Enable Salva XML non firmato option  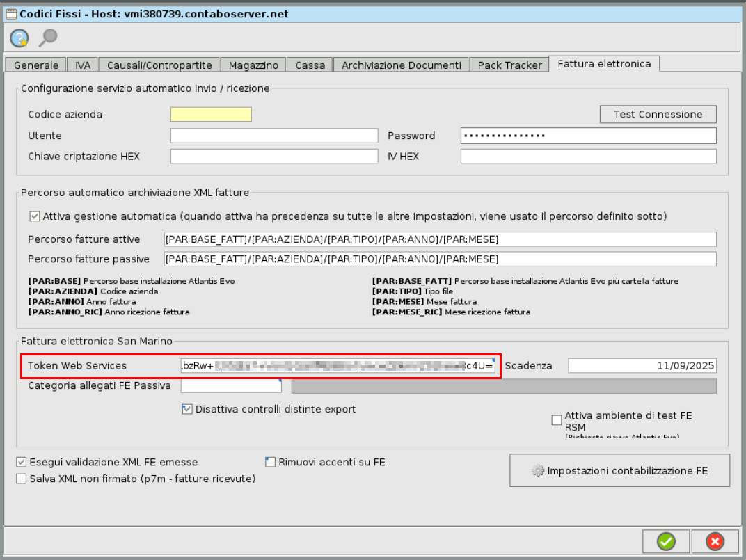22,479
